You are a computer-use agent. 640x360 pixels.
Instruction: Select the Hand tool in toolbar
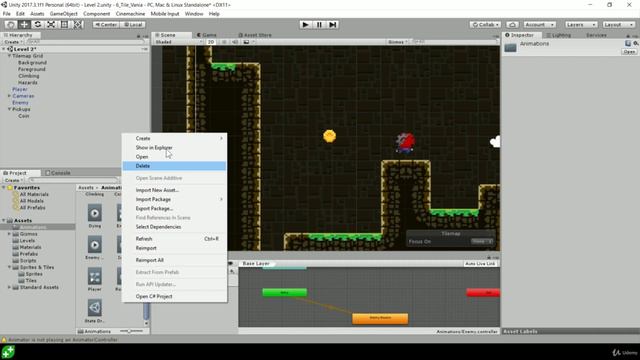[11, 24]
